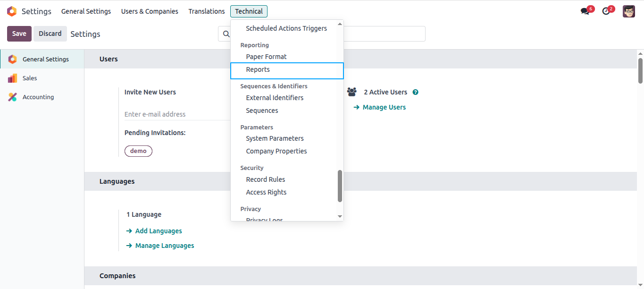Viewport: 644px width, 289px height.
Task: Click the Enter e-mail address field
Action: pos(177,114)
